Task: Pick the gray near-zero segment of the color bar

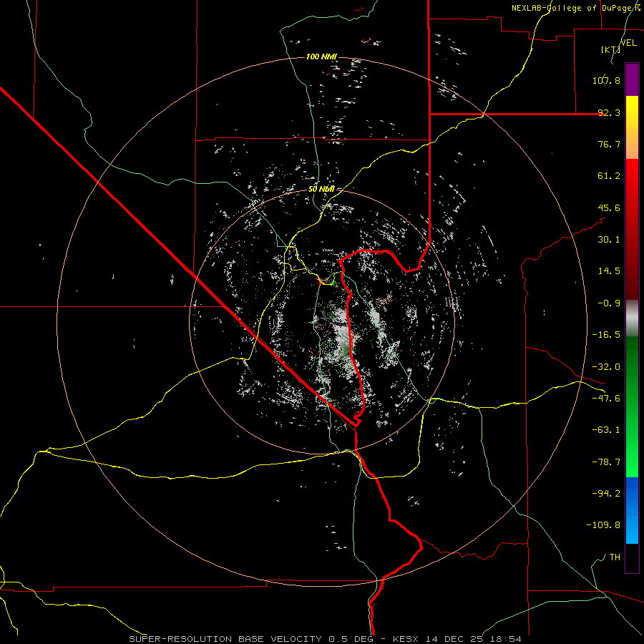Action: click(x=632, y=318)
